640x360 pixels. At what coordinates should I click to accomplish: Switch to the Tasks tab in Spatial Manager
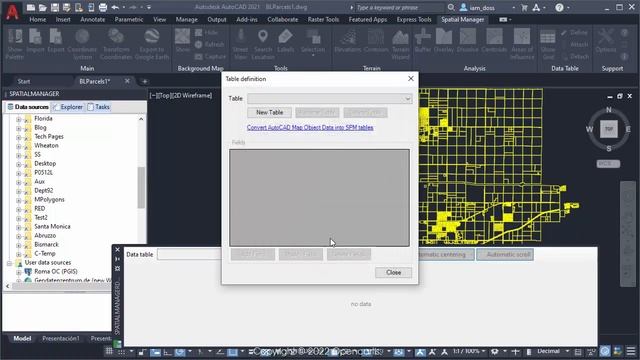(98, 107)
